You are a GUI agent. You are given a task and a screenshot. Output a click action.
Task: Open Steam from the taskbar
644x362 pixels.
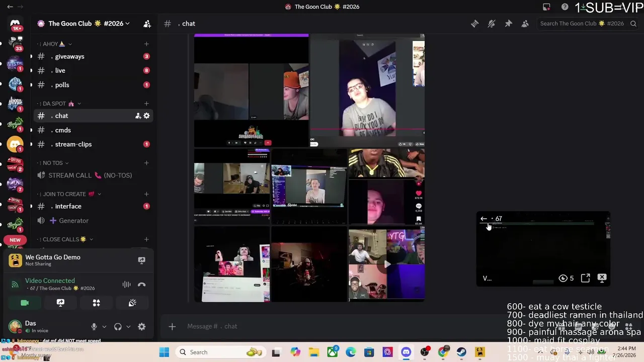point(461,352)
